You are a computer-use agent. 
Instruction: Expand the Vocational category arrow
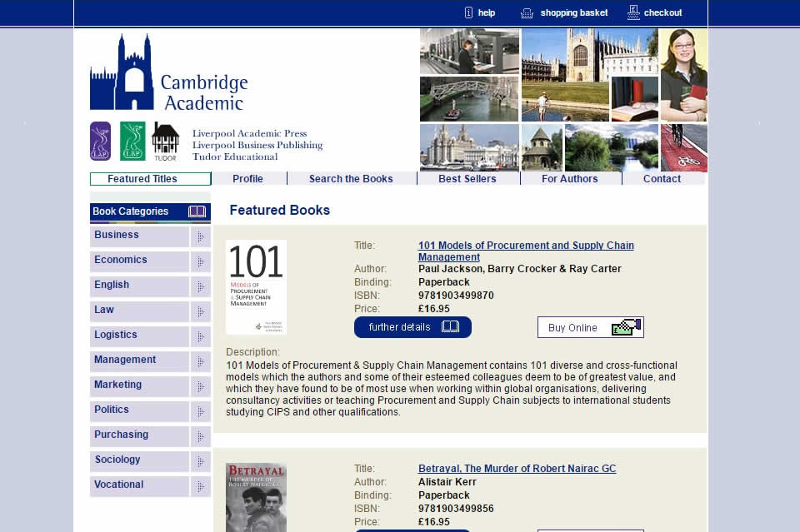(x=201, y=486)
